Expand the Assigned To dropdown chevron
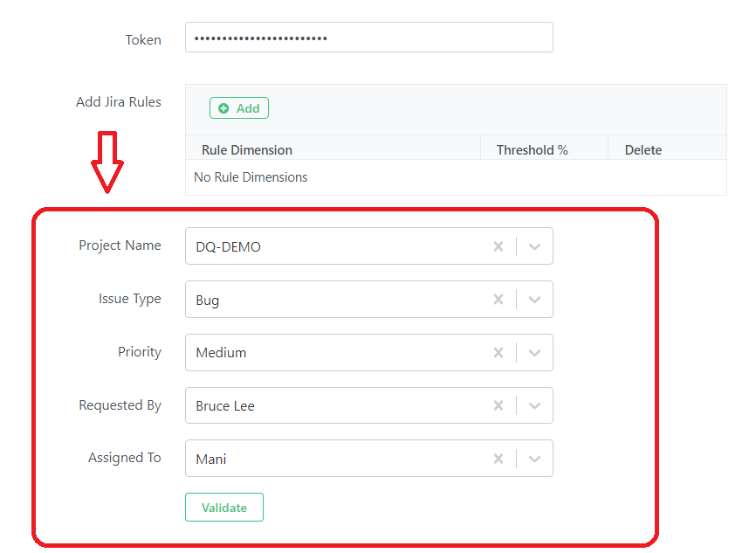 [x=534, y=459]
